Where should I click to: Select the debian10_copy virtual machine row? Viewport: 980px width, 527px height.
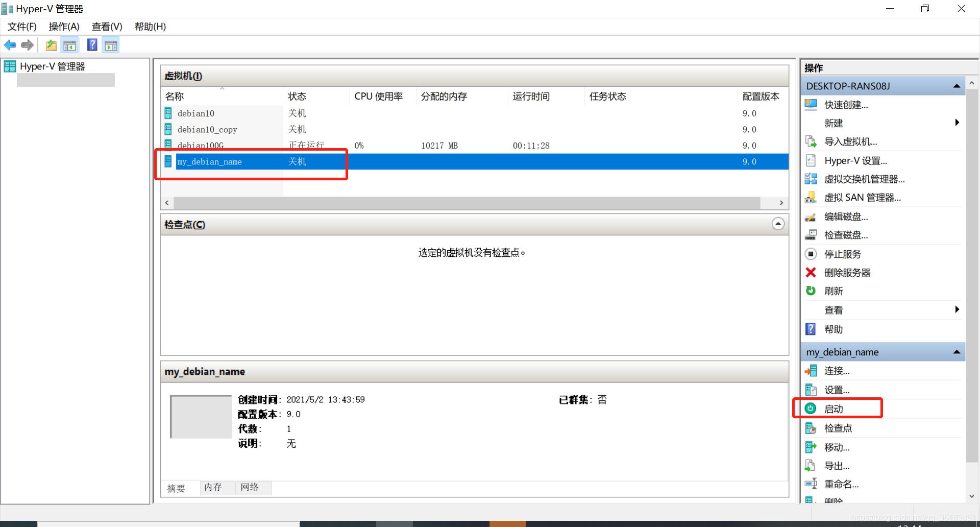(475, 129)
